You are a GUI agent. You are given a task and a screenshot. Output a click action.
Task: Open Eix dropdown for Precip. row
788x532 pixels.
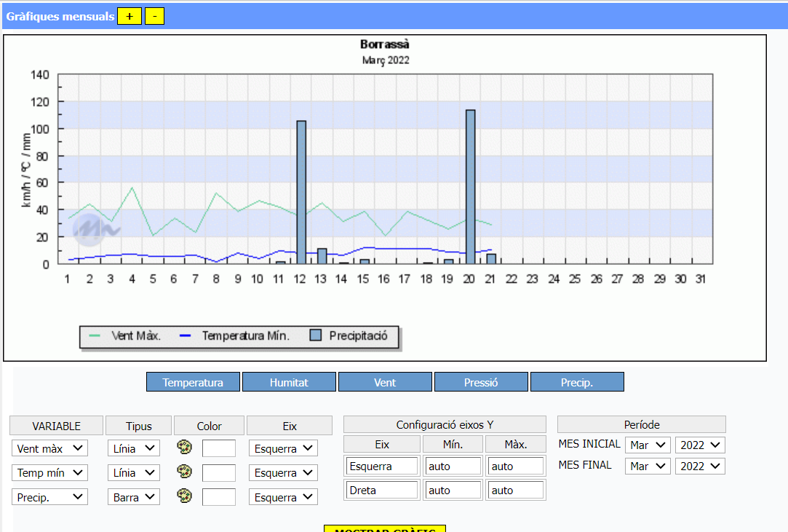tap(284, 497)
